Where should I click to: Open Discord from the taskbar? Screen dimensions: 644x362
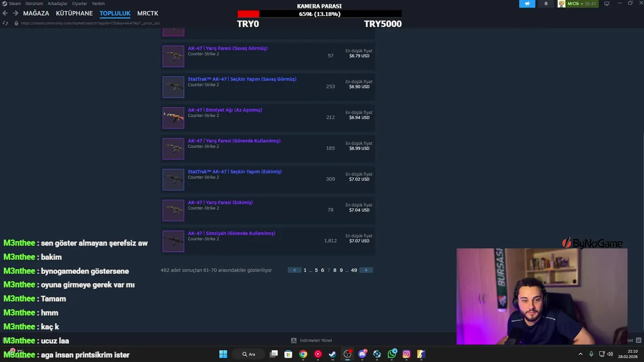tap(362, 354)
